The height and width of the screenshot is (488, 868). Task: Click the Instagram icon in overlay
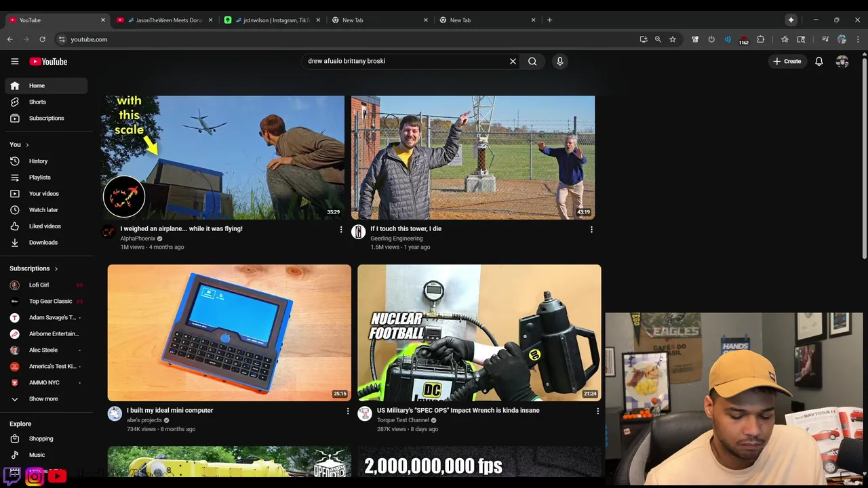pos(35,476)
